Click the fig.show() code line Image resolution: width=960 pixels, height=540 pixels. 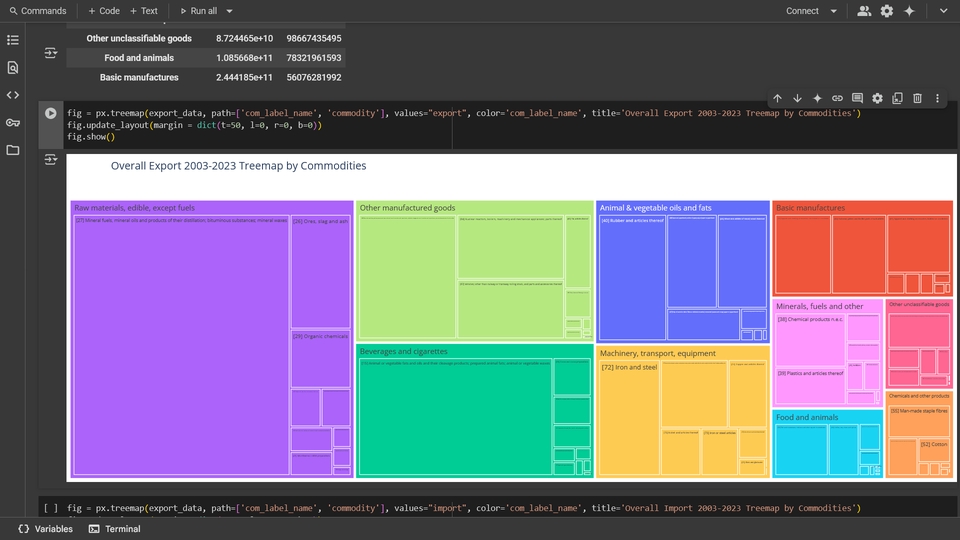coord(91,137)
